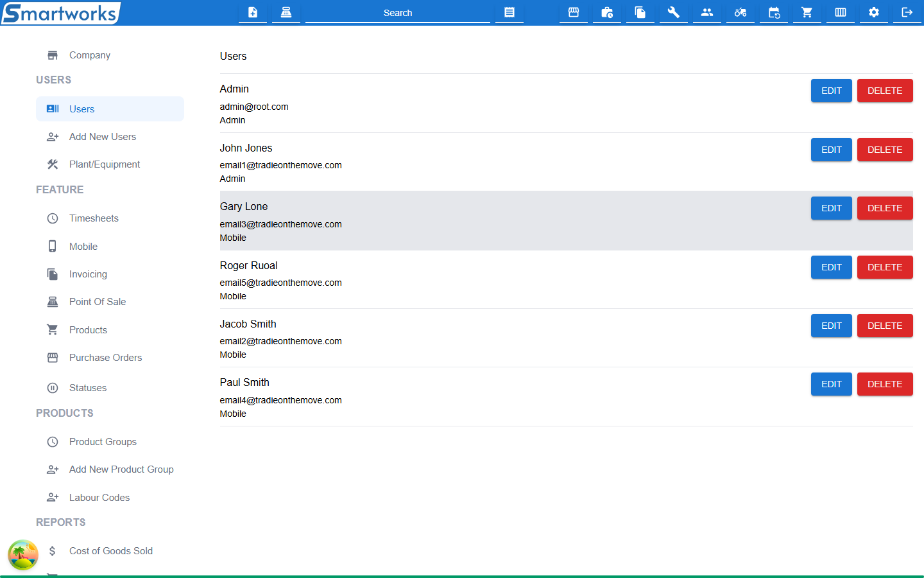Delete Paul Smith
The image size is (924, 578).
pos(885,384)
